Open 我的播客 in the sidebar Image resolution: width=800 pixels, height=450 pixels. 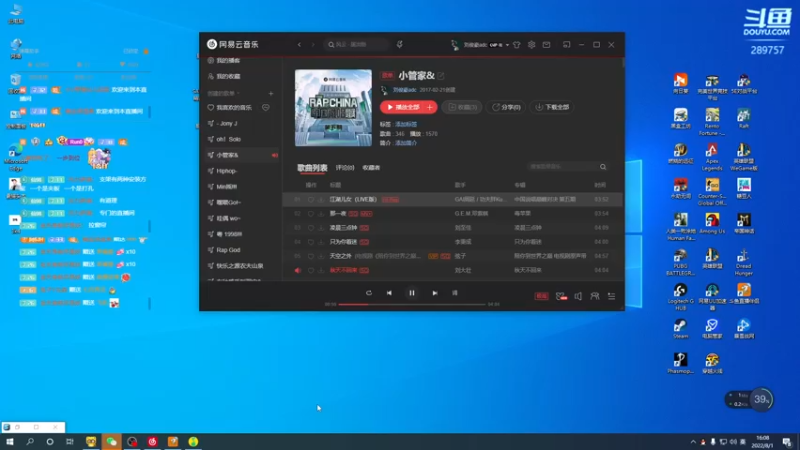coord(228,60)
